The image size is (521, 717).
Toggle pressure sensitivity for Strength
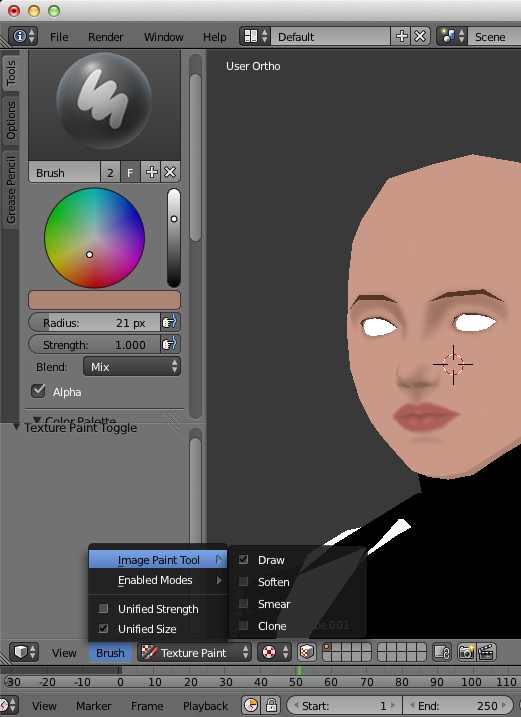point(170,344)
